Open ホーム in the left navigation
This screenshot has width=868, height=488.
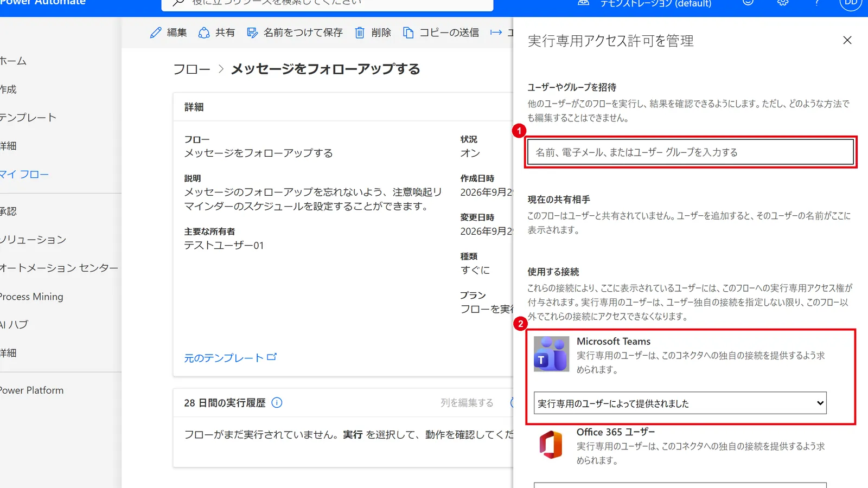click(13, 61)
